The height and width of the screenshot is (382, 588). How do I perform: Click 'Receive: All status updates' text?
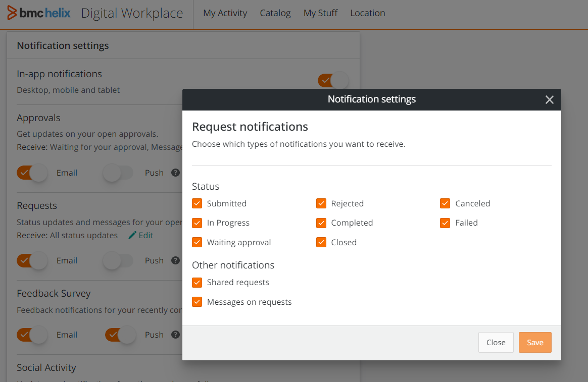(67, 236)
